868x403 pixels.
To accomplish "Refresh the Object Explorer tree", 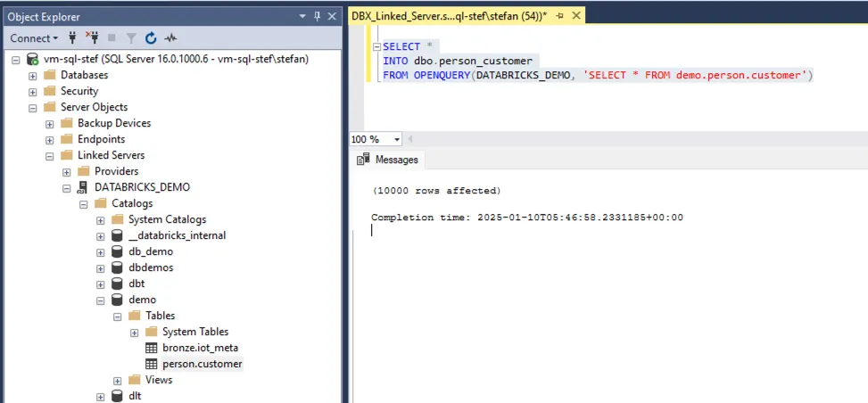I will (151, 38).
